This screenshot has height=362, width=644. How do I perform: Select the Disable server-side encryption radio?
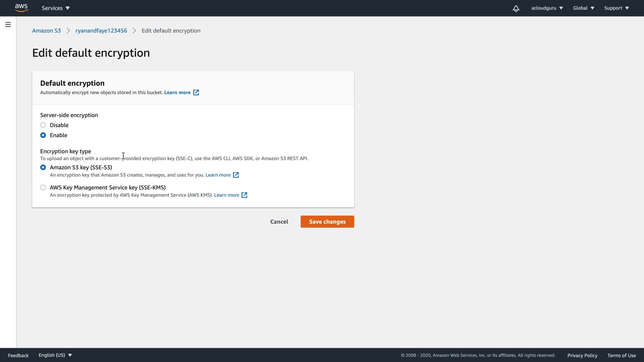coord(43,125)
